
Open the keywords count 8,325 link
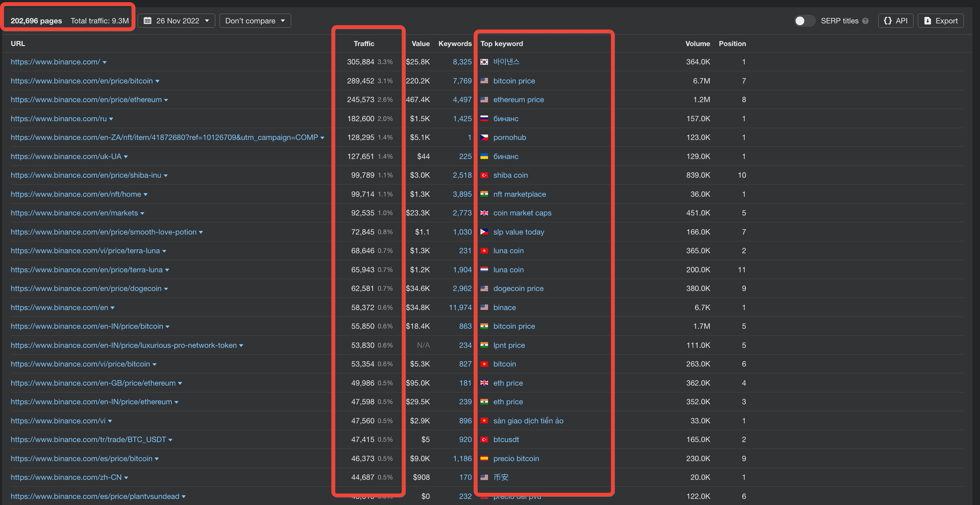point(462,62)
